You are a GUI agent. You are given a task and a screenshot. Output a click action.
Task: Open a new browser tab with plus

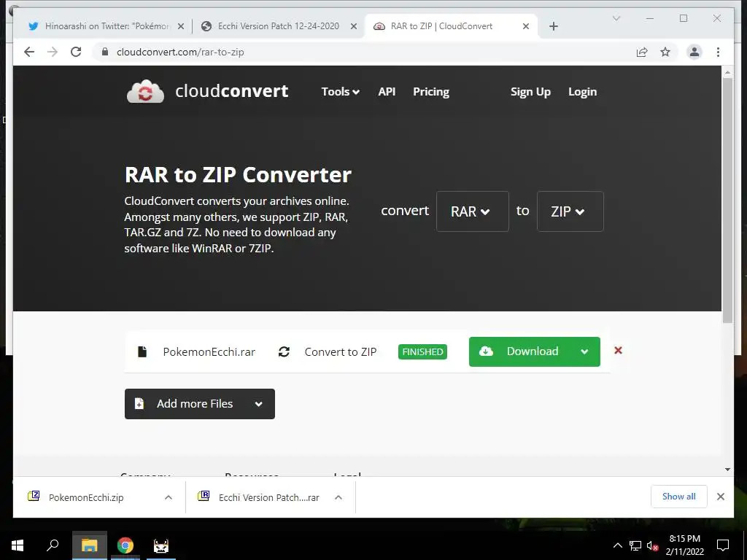[x=553, y=26]
